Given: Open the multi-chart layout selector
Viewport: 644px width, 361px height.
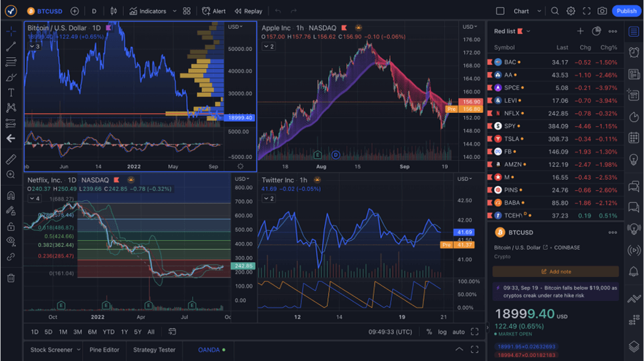Looking at the screenshot, I should click(500, 11).
